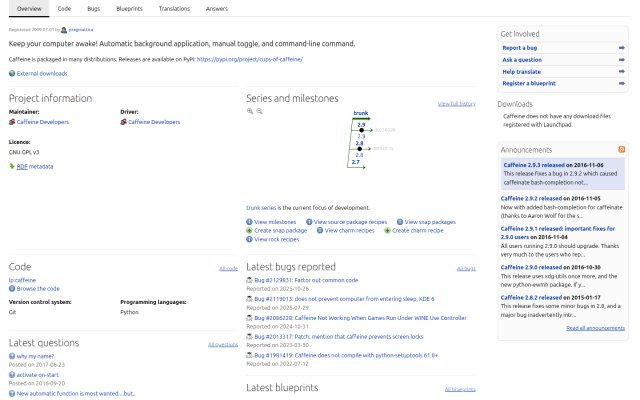Viewport: 640px width, 400px height.
Task: Open Maintainer Caffeine Developers link
Action: [42, 122]
